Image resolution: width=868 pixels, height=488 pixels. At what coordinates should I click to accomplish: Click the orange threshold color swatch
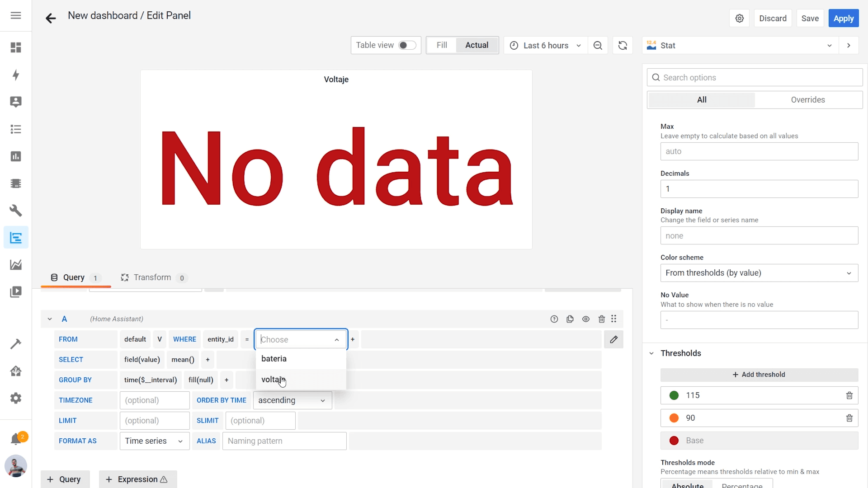674,418
